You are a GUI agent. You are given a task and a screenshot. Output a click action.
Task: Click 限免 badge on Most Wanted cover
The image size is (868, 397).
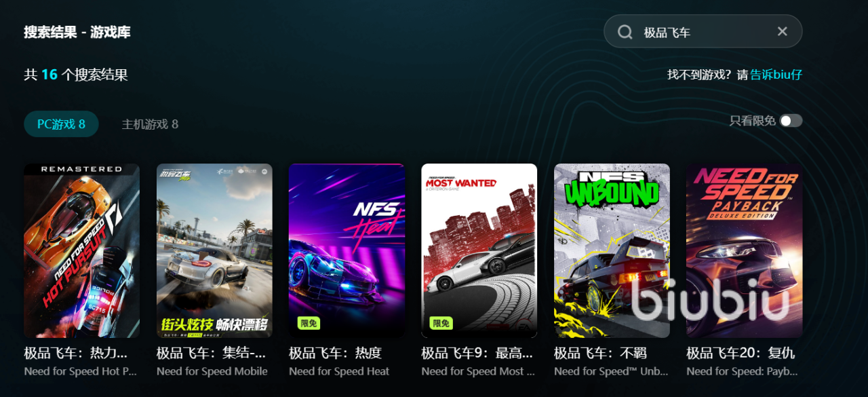(x=441, y=323)
